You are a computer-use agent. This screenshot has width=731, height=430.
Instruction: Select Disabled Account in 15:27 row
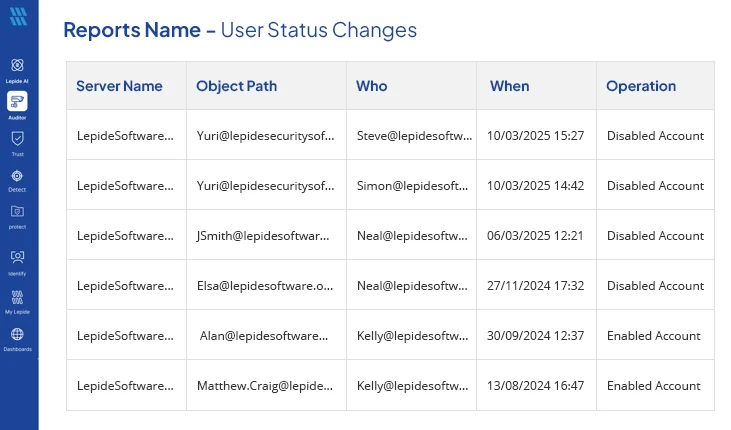655,136
